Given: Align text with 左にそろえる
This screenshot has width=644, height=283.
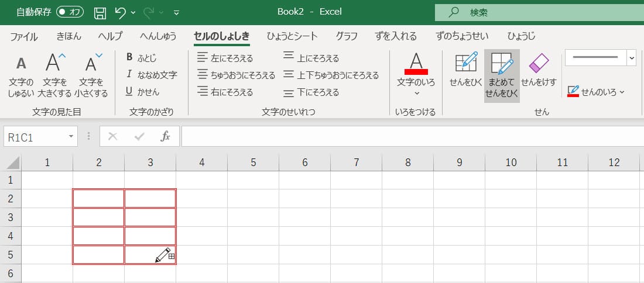Looking at the screenshot, I should coord(225,58).
